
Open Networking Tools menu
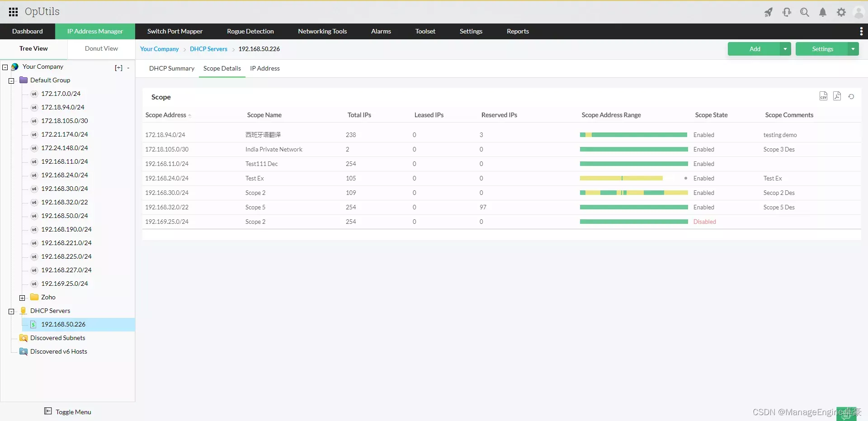pos(322,31)
